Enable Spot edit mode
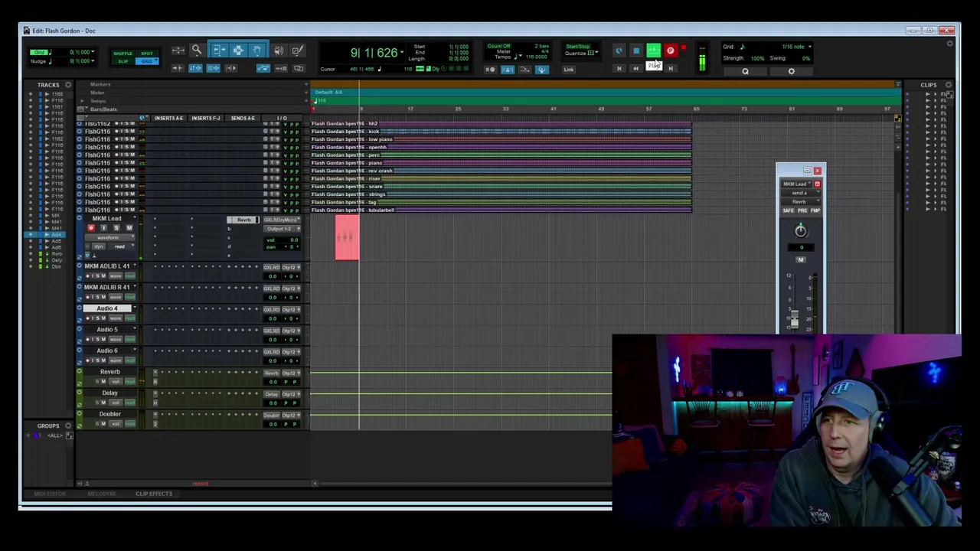This screenshot has height=551, width=980. (147, 54)
